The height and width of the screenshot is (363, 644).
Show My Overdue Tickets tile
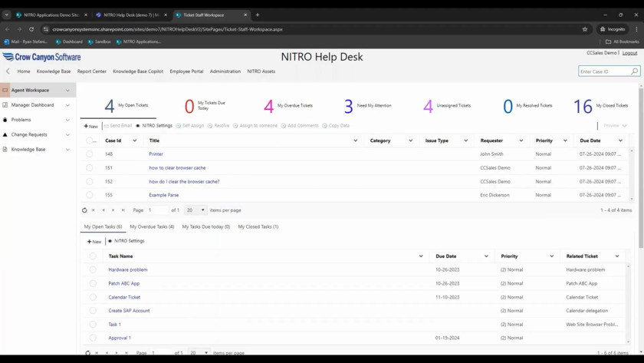point(288,106)
